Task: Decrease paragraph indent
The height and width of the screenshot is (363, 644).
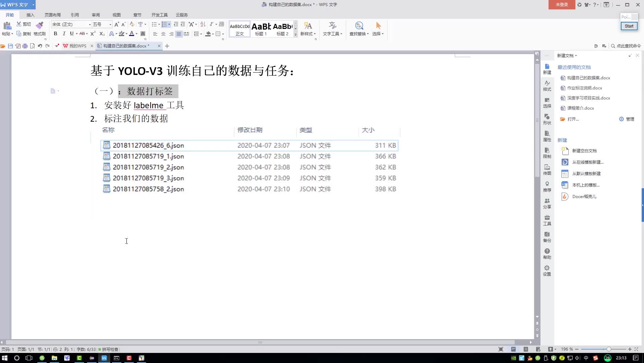Action: click(176, 24)
